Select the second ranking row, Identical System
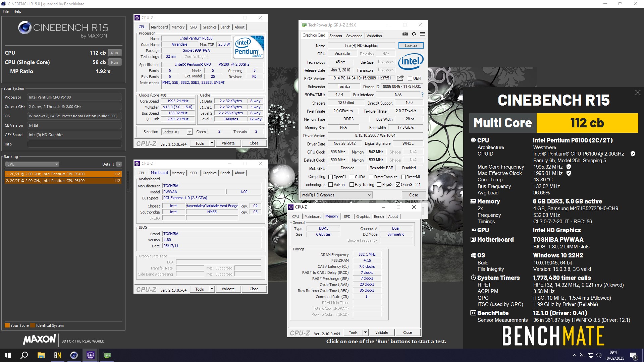Image resolution: width=644 pixels, height=362 pixels. point(63,181)
